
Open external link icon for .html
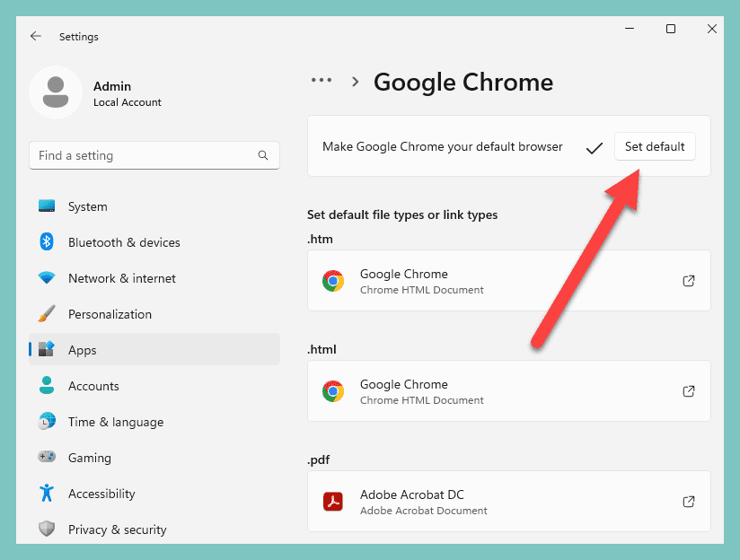[689, 391]
